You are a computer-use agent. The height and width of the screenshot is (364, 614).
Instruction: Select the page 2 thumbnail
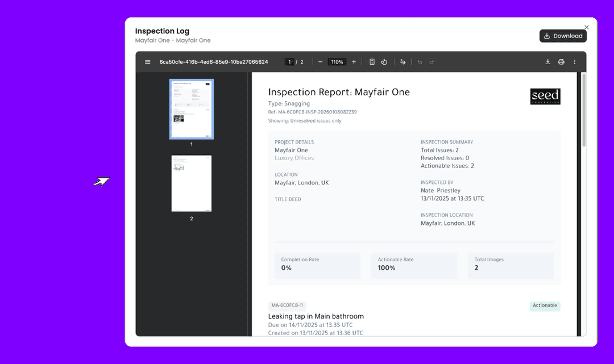point(192,183)
